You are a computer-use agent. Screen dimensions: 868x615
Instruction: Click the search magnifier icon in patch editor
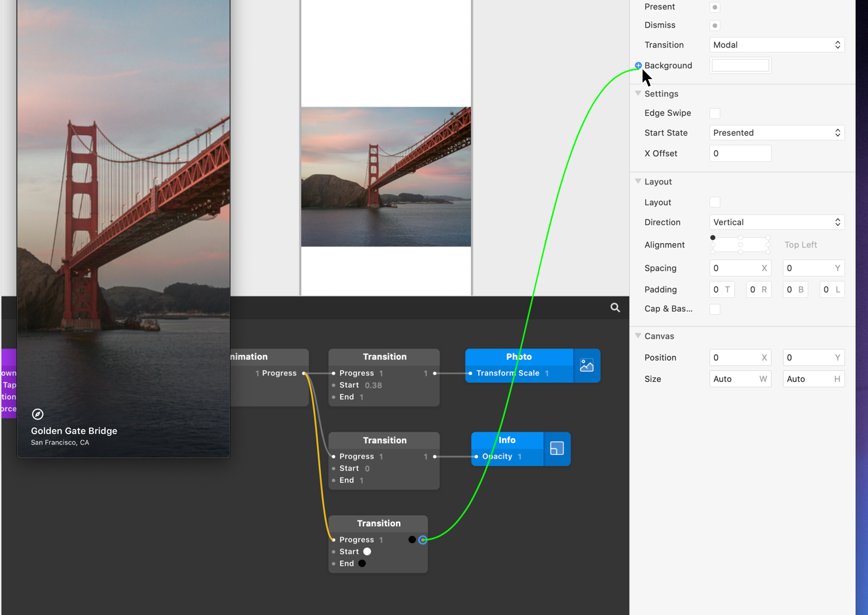(x=615, y=307)
